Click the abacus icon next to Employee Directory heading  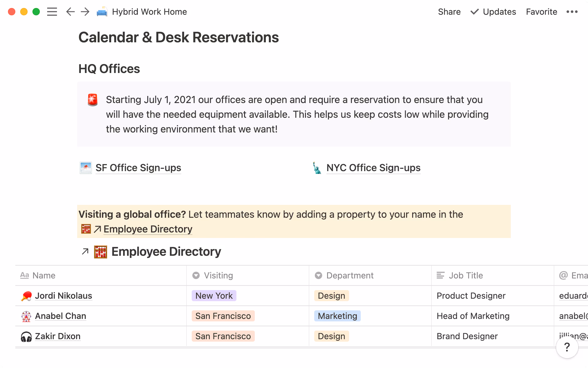pyautogui.click(x=100, y=251)
